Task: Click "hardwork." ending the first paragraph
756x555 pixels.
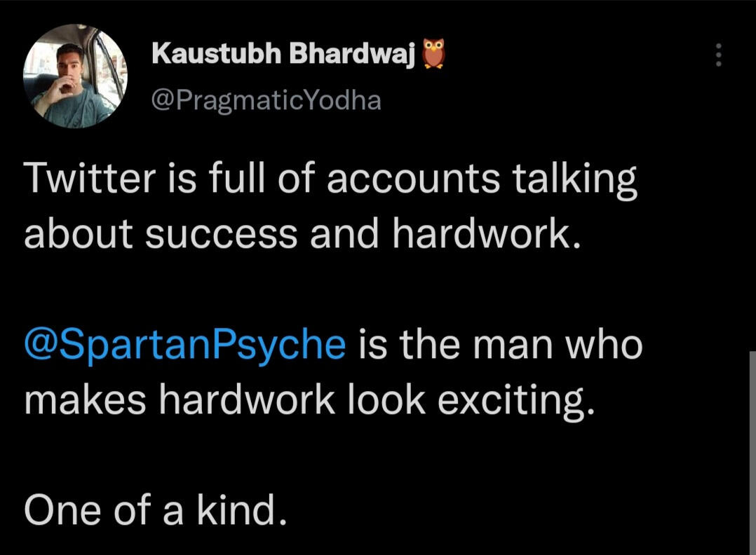Action: [x=487, y=234]
